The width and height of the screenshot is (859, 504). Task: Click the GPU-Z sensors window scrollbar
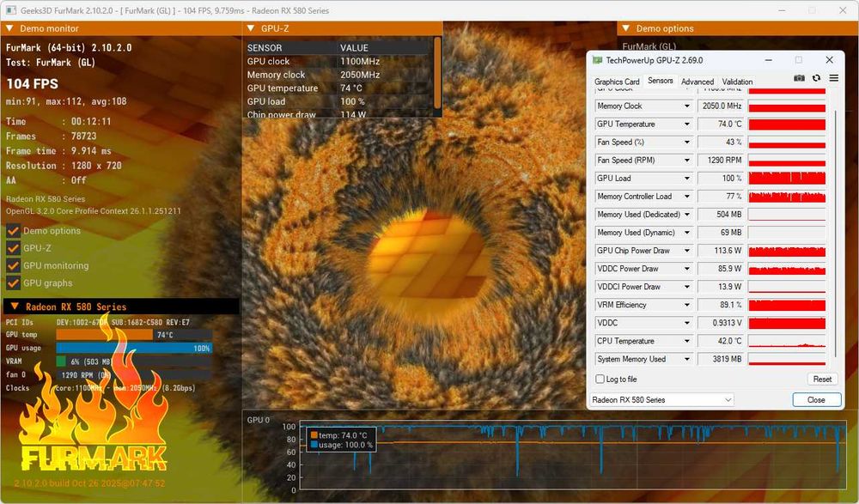click(836, 233)
